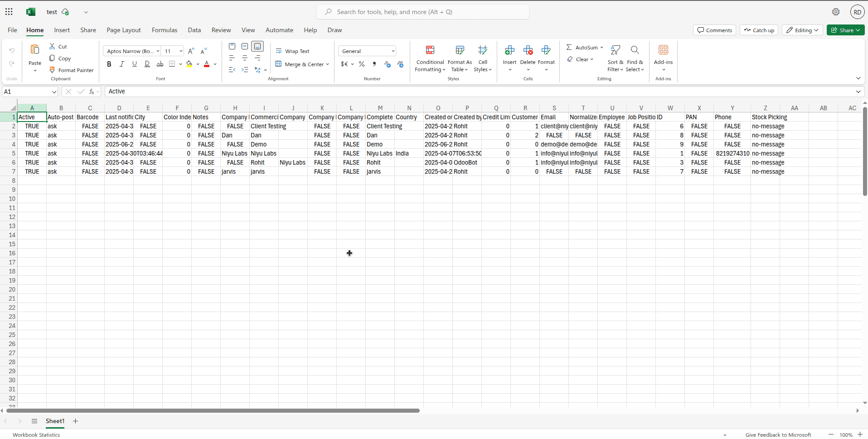Click the Catch up button
This screenshot has width=868, height=439.
[759, 30]
